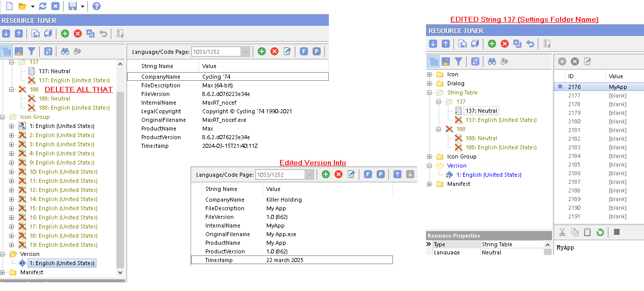
Task: Click the red delete icon beside Language/Code Page
Action: tap(274, 51)
